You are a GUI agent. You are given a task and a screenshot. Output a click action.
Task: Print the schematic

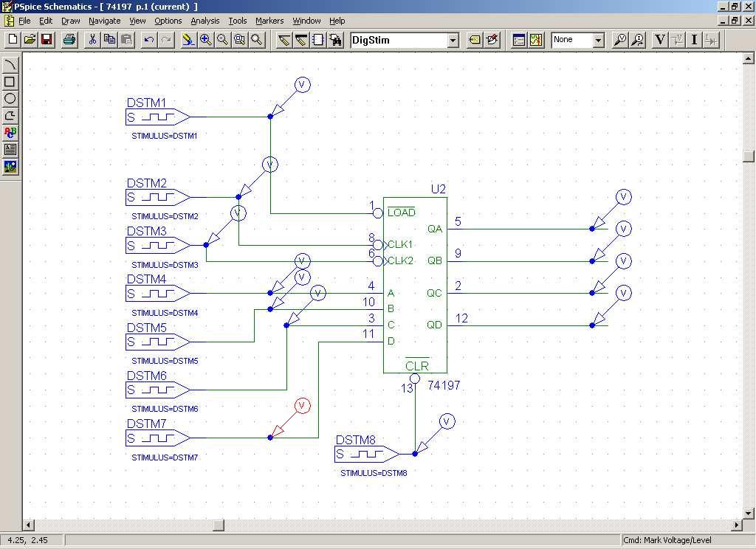[69, 40]
